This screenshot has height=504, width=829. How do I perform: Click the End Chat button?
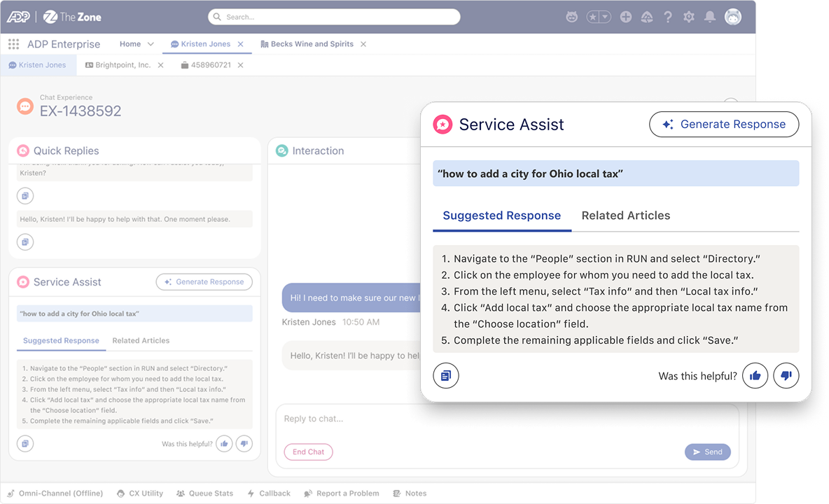(x=308, y=452)
